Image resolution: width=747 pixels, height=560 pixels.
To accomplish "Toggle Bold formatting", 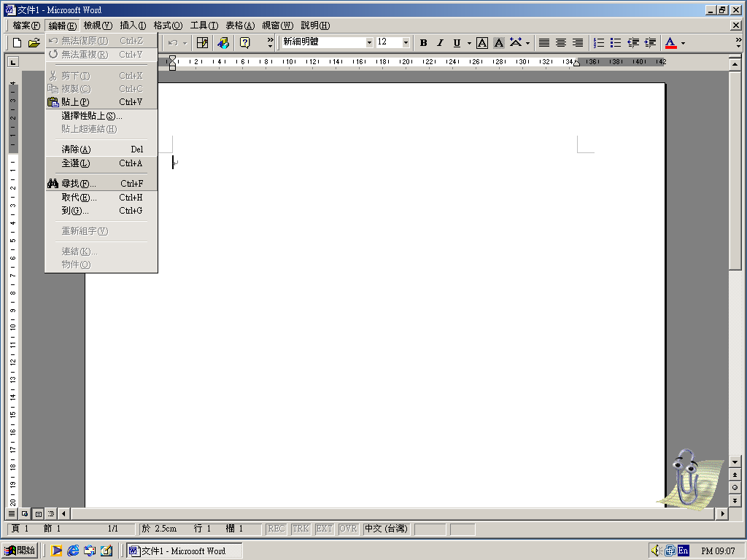I will [424, 43].
